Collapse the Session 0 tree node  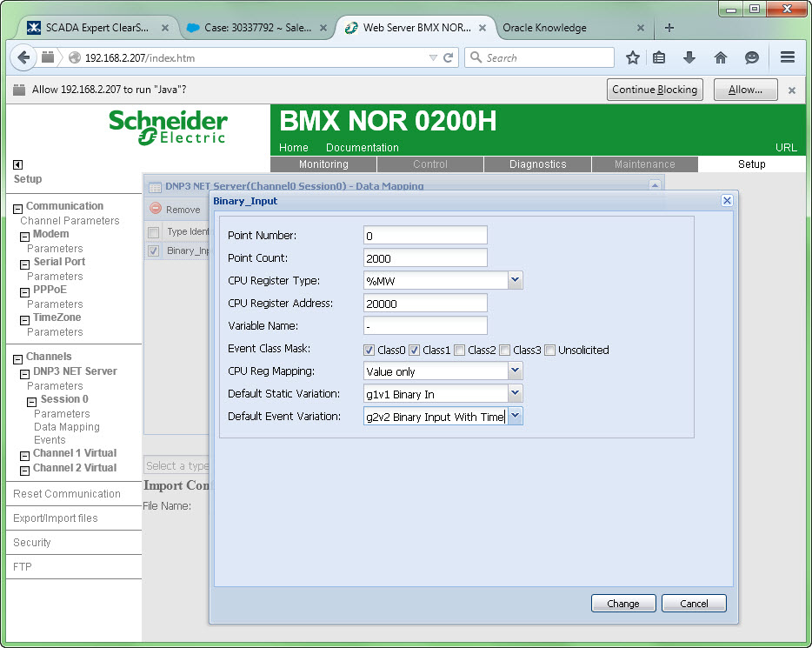coord(31,402)
